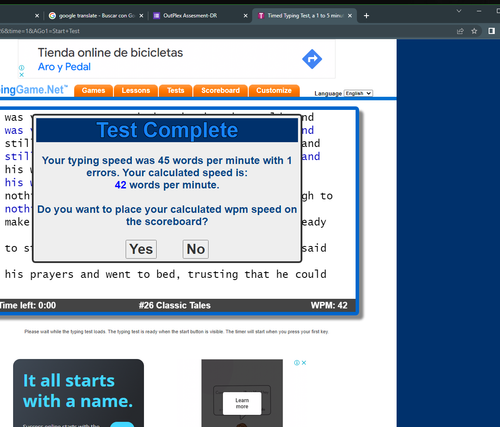This screenshot has height=427, width=500.
Task: Click the Learn more ad button
Action: [x=242, y=403]
